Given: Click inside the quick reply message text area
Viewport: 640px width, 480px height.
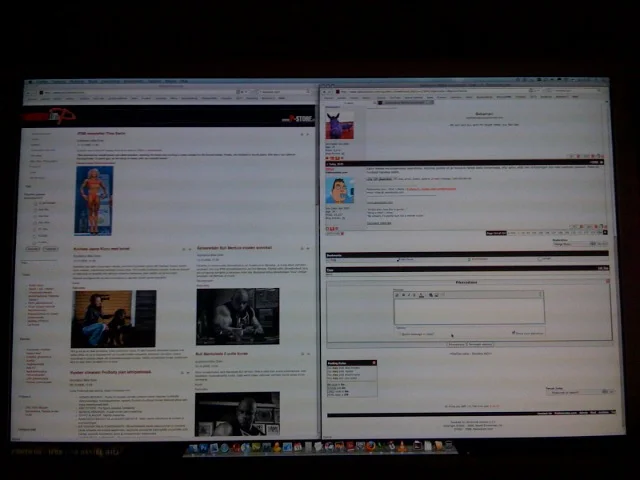Looking at the screenshot, I should [468, 312].
